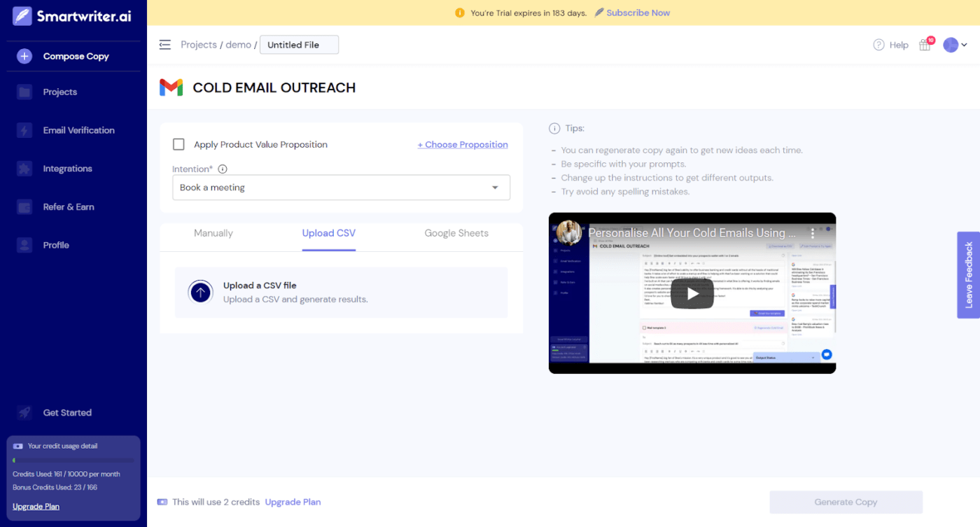Switch to the Manually tab
Viewport: 980px width, 527px height.
coord(213,233)
